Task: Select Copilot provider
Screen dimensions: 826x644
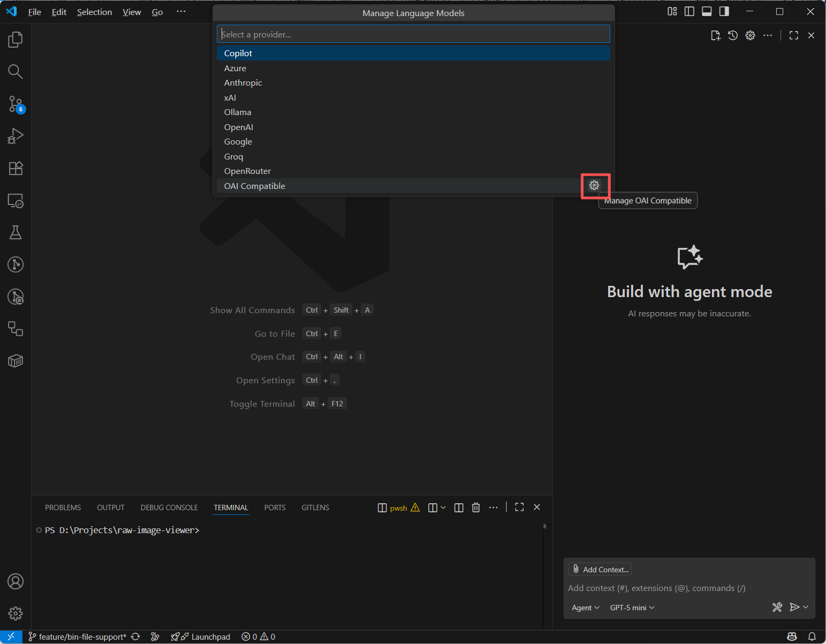Action: tap(413, 53)
